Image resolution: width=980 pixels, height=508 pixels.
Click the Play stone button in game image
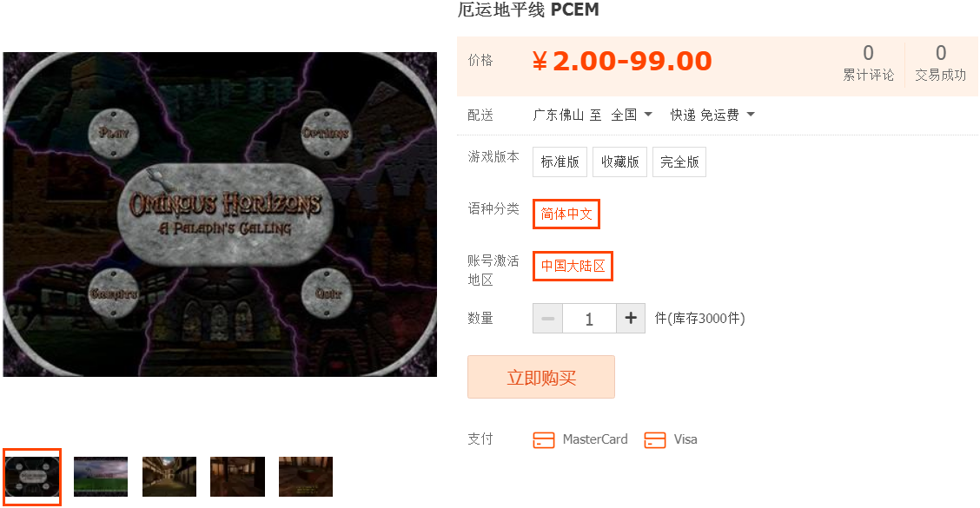[113, 133]
